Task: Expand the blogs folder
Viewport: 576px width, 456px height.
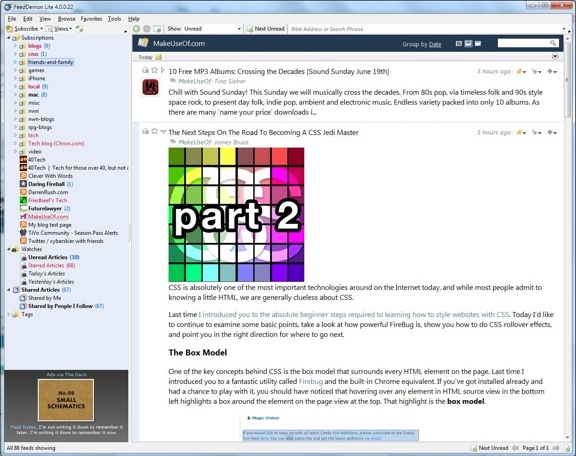Action: [15, 46]
